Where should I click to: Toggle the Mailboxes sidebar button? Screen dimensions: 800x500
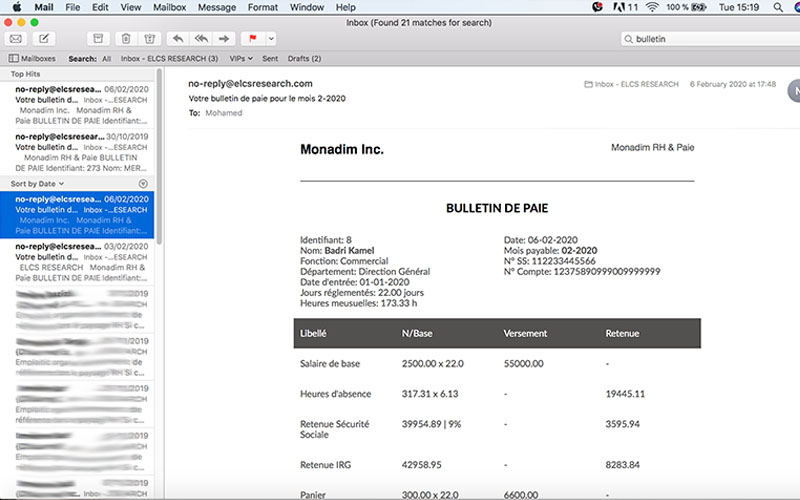click(x=32, y=59)
